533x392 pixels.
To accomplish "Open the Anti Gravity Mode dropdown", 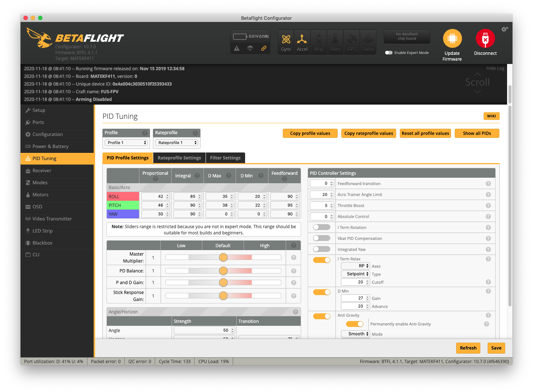I will point(356,334).
